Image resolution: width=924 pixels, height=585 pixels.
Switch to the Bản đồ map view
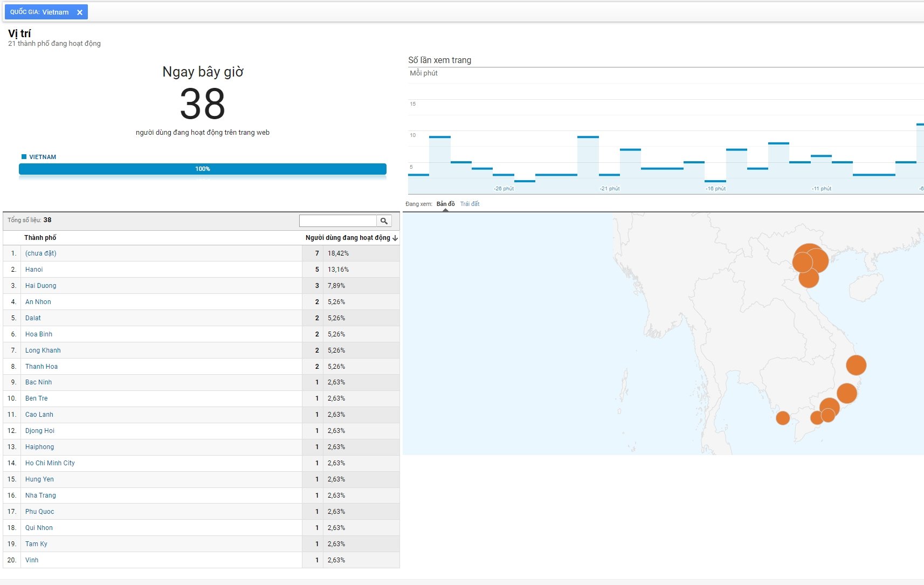point(446,204)
